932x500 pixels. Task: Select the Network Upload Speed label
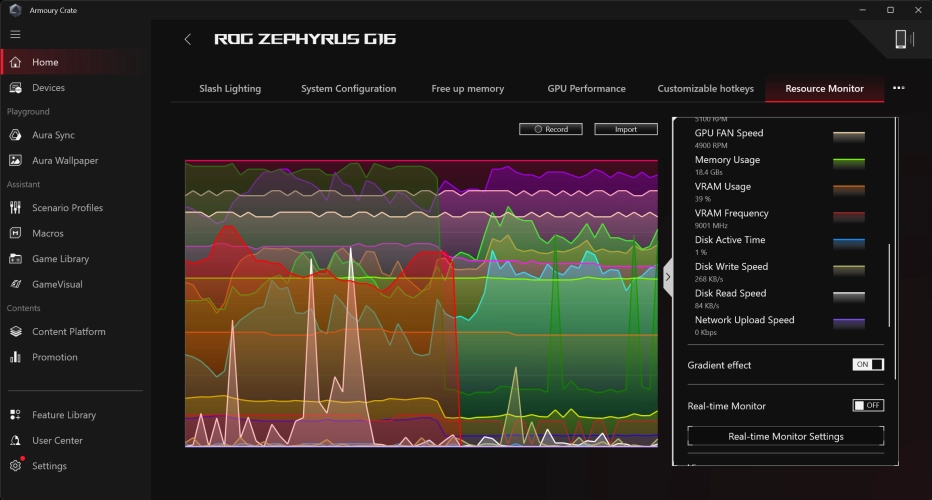point(744,320)
